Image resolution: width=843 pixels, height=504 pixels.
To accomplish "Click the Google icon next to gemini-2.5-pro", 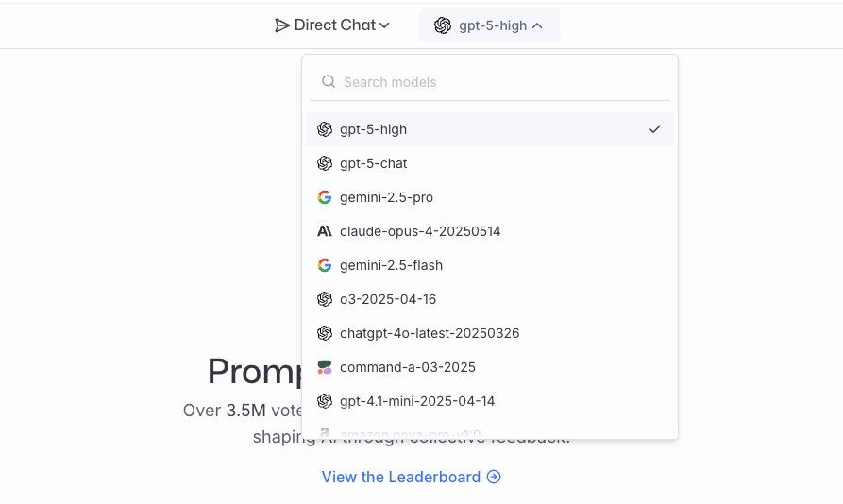I will pyautogui.click(x=324, y=197).
